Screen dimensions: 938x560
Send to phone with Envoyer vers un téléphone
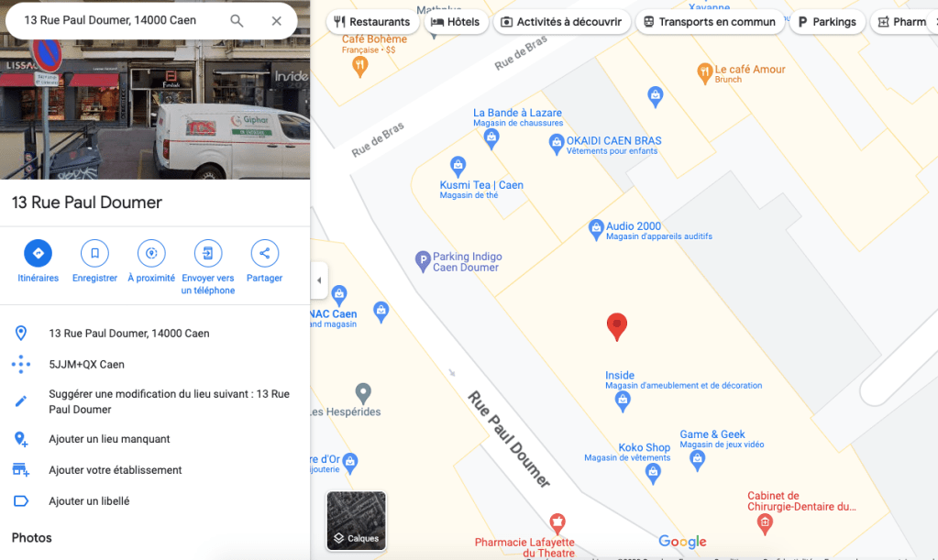pyautogui.click(x=207, y=253)
